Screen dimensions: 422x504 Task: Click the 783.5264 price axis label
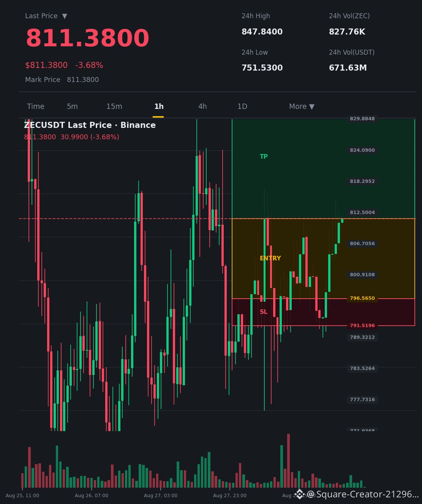point(362,369)
